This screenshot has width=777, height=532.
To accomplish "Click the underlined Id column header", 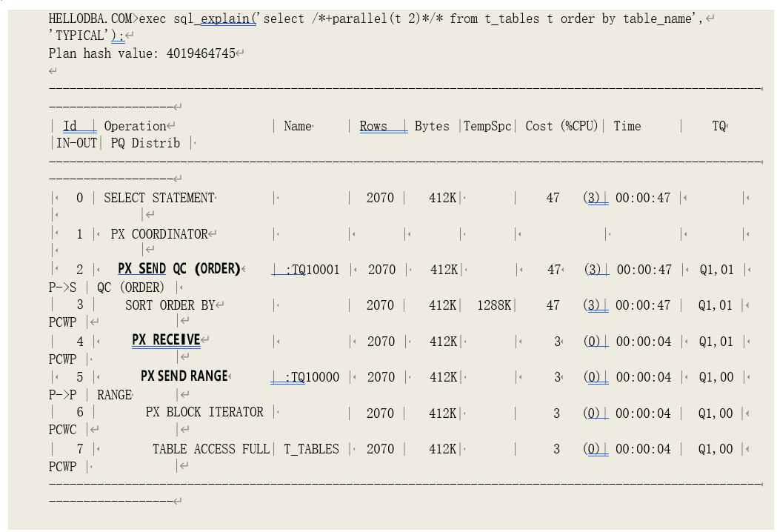I will pyautogui.click(x=70, y=126).
